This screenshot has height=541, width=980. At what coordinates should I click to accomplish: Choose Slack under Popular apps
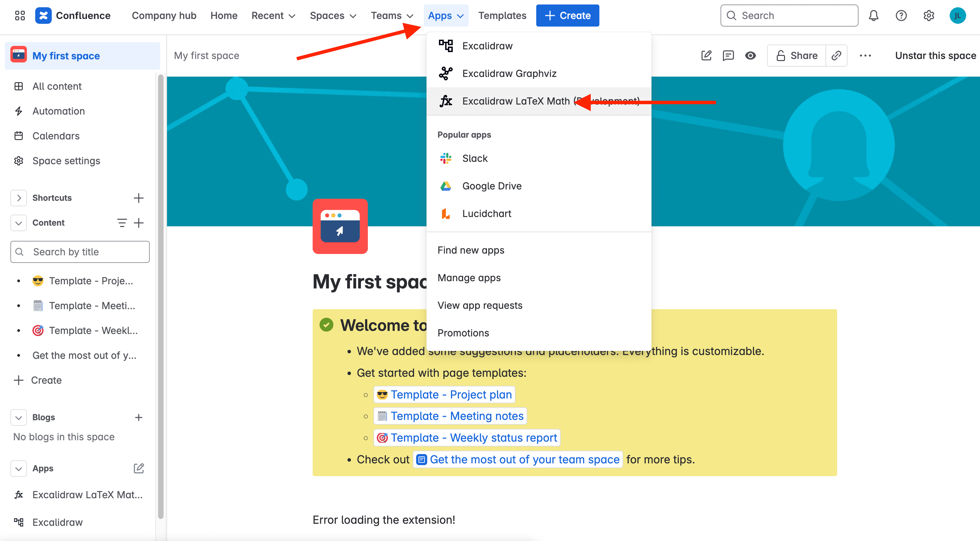[539, 158]
